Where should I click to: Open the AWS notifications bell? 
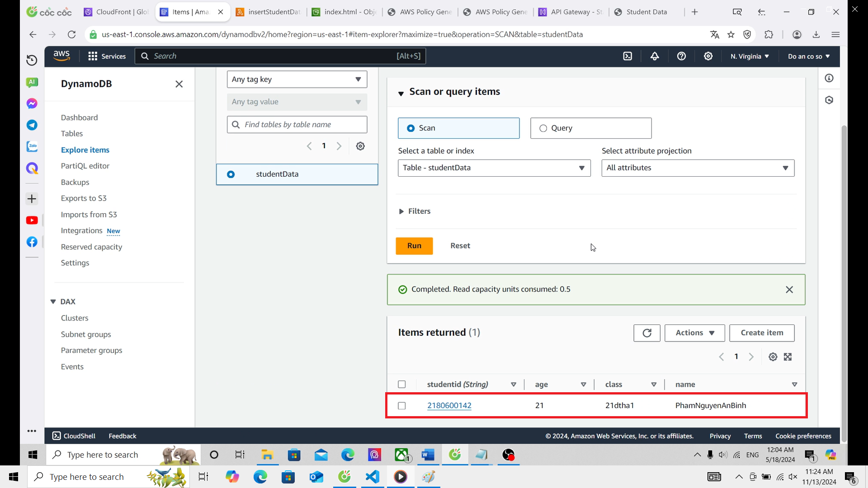[x=654, y=56]
